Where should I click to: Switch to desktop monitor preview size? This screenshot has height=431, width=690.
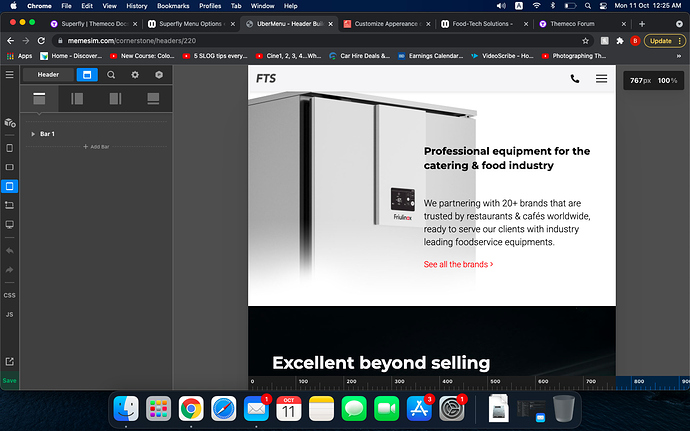pos(9,225)
